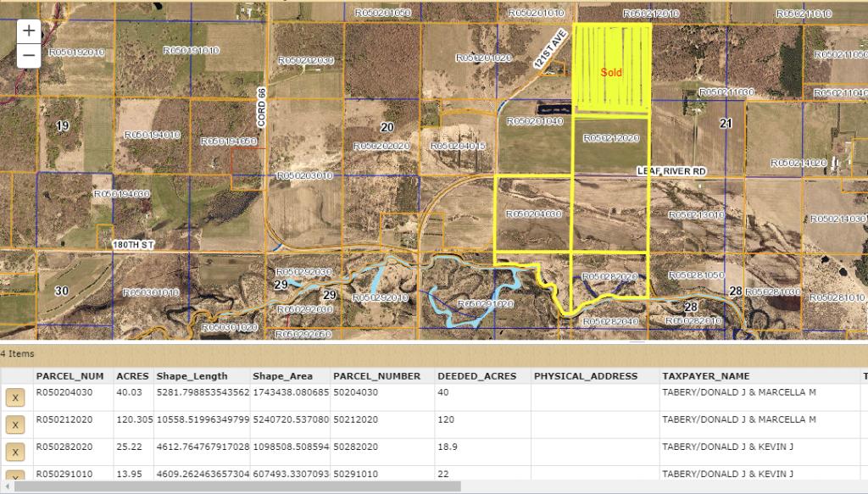Screen dimensions: 868x494
Task: Click deeded acres value 22
Action: click(x=442, y=474)
